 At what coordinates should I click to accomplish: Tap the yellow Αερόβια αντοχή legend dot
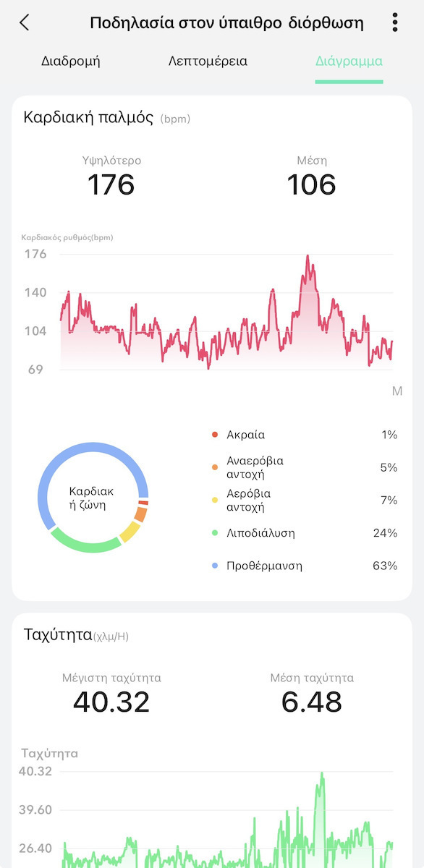point(214,501)
